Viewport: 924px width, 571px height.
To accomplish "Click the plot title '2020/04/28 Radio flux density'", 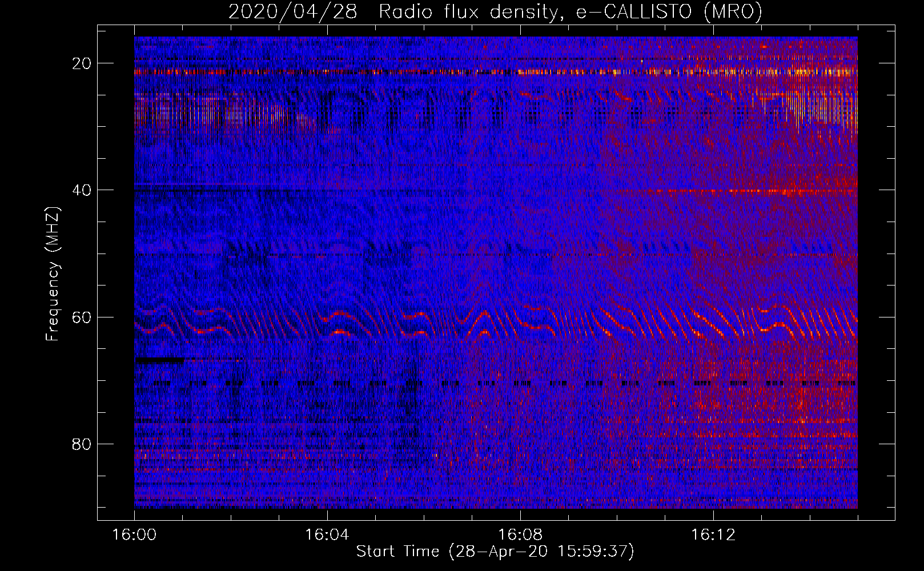I will pyautogui.click(x=495, y=11).
